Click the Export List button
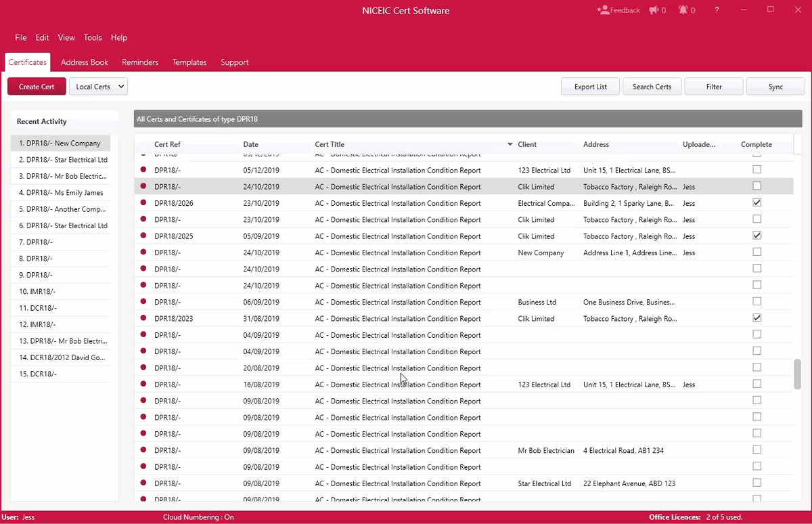Viewport: 812px width, 524px height. pyautogui.click(x=589, y=86)
